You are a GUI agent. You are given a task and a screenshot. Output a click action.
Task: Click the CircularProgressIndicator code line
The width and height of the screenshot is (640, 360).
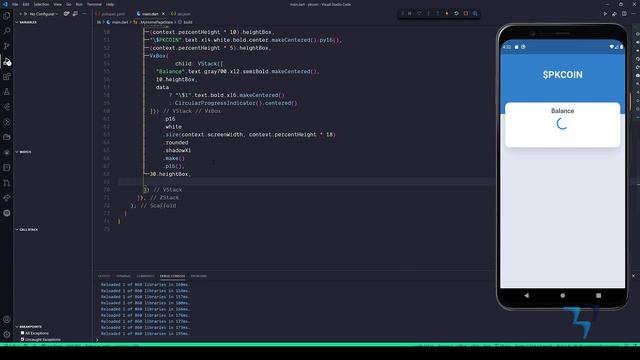(233, 103)
